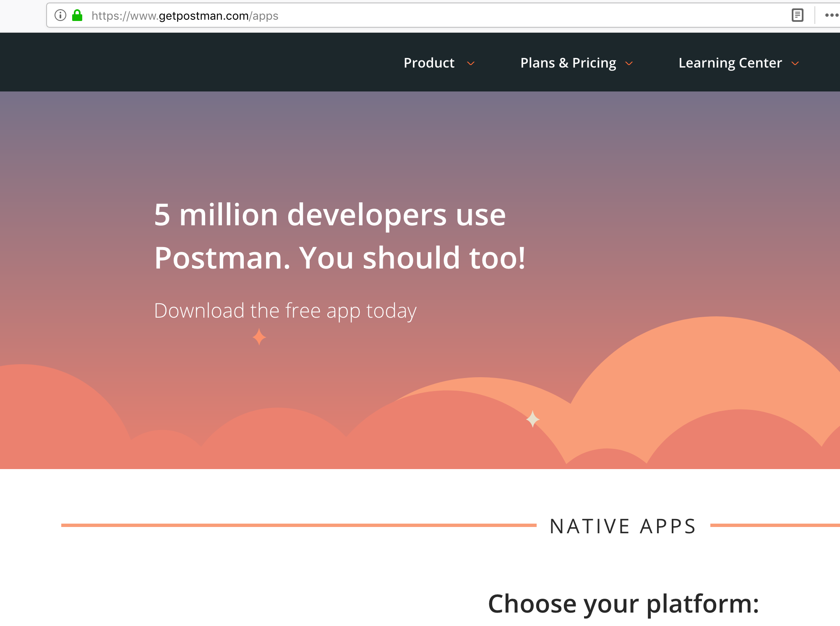Viewport: 840px width, 626px height.
Task: Click the white sparkle star on clouds
Action: pos(533,419)
